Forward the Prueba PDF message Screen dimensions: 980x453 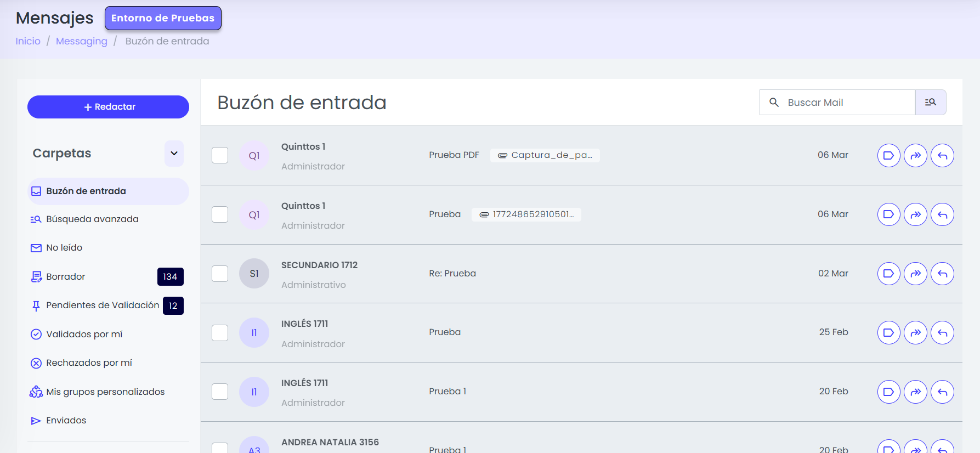tap(916, 156)
